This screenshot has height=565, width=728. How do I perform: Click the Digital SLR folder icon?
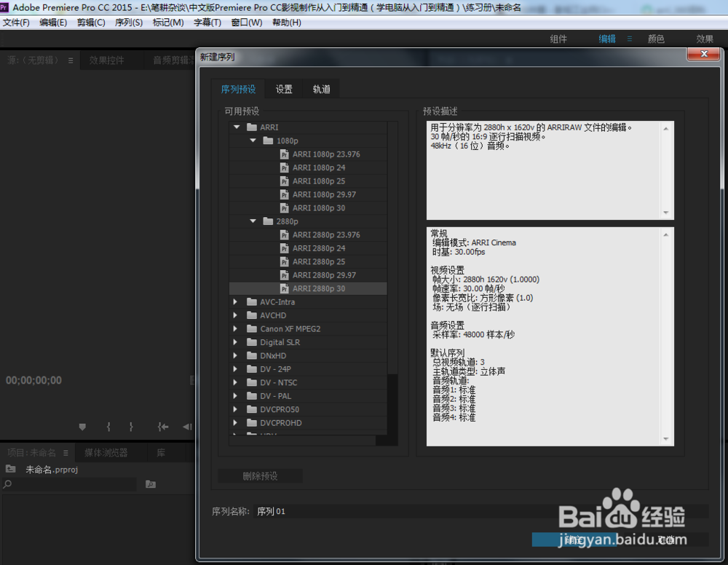(x=252, y=342)
